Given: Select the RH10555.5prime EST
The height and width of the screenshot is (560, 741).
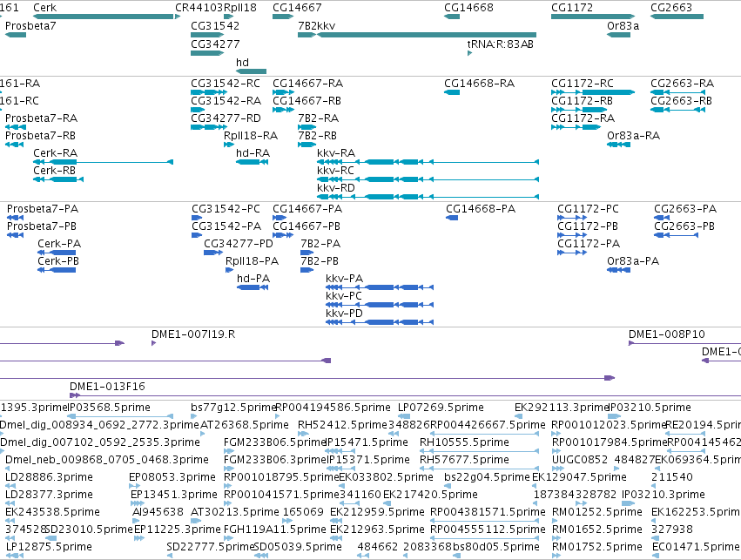Looking at the screenshot, I should (479, 451).
